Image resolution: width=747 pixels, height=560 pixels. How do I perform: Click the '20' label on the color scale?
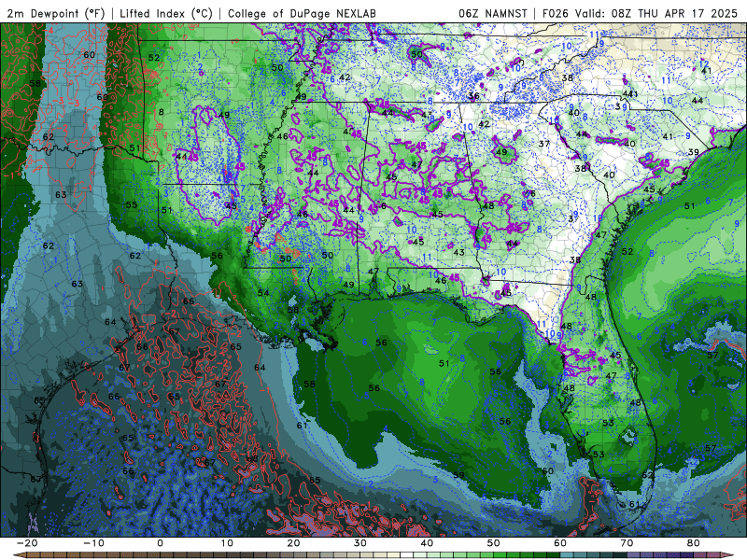click(293, 543)
